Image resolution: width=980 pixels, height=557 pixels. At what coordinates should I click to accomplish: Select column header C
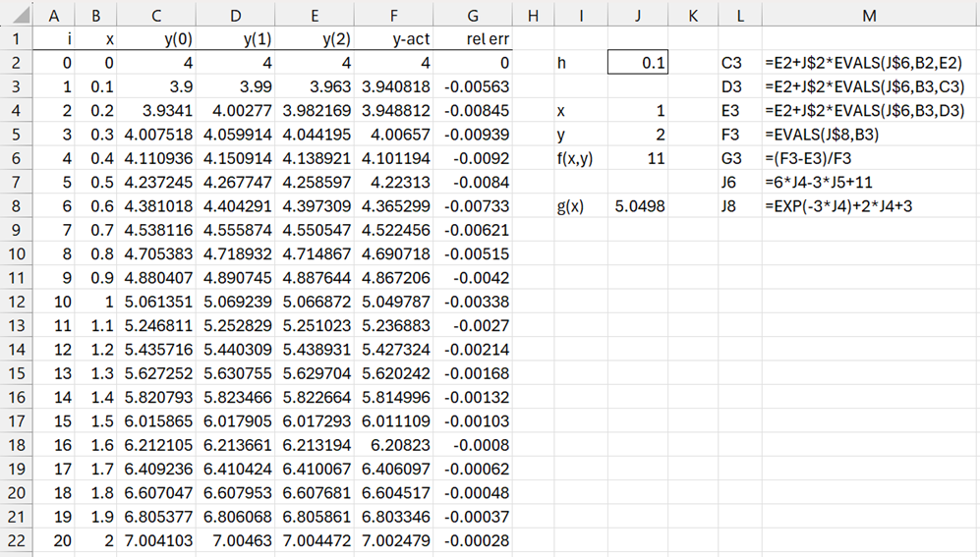tap(157, 16)
